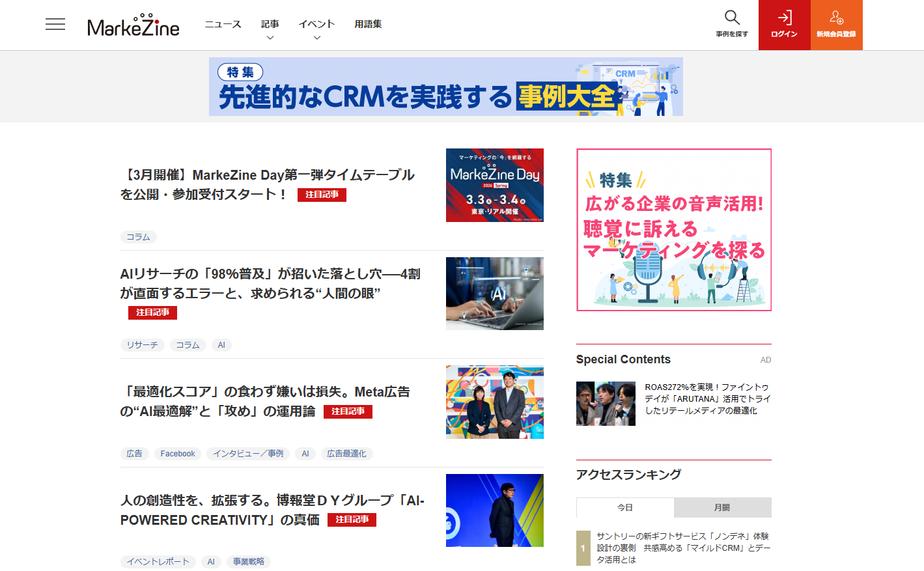Open the search magnifier icon
The image size is (924, 571).
coord(732,24)
